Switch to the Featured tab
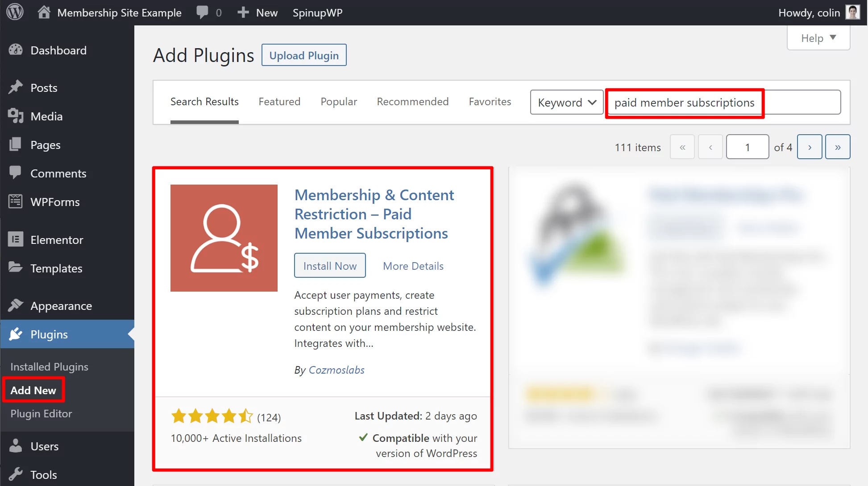 click(279, 102)
